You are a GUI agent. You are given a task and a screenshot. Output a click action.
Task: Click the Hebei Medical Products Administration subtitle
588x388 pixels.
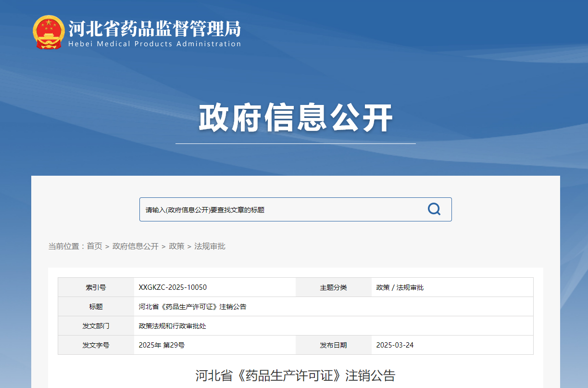154,44
